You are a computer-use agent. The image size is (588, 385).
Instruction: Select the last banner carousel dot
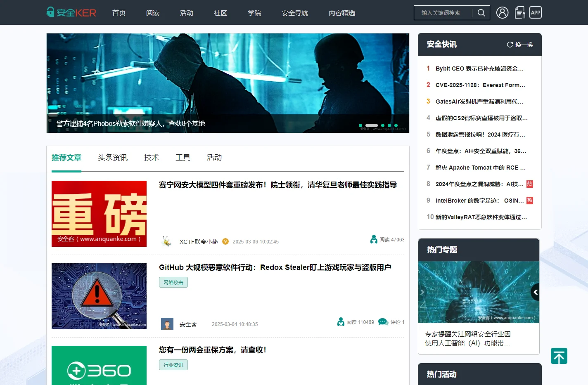click(x=396, y=125)
